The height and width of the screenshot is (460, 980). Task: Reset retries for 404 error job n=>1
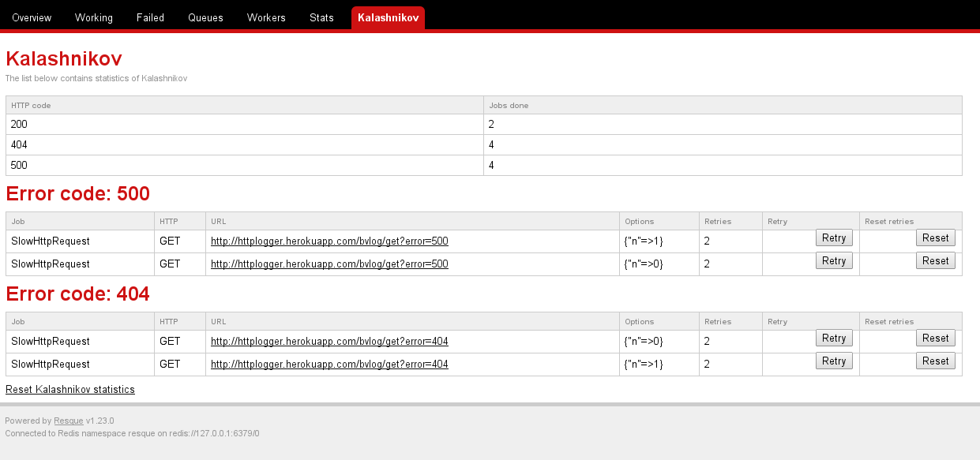(936, 361)
